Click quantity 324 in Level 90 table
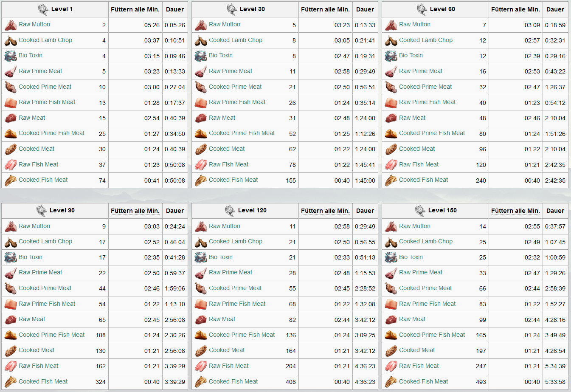The width and height of the screenshot is (571, 392). click(101, 382)
